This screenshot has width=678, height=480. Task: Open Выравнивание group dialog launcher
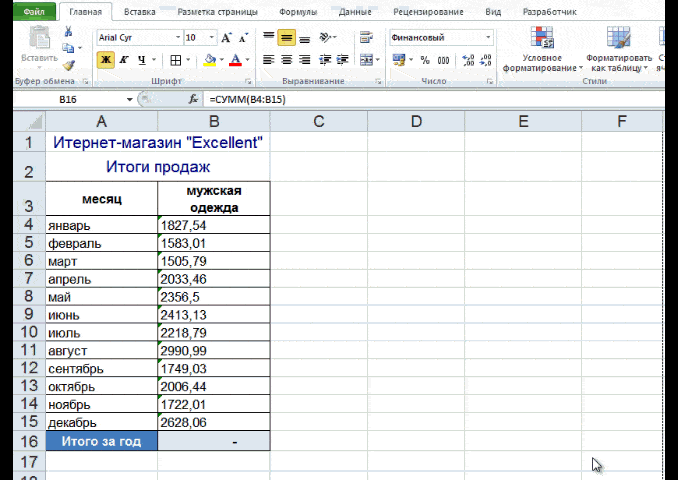[378, 81]
